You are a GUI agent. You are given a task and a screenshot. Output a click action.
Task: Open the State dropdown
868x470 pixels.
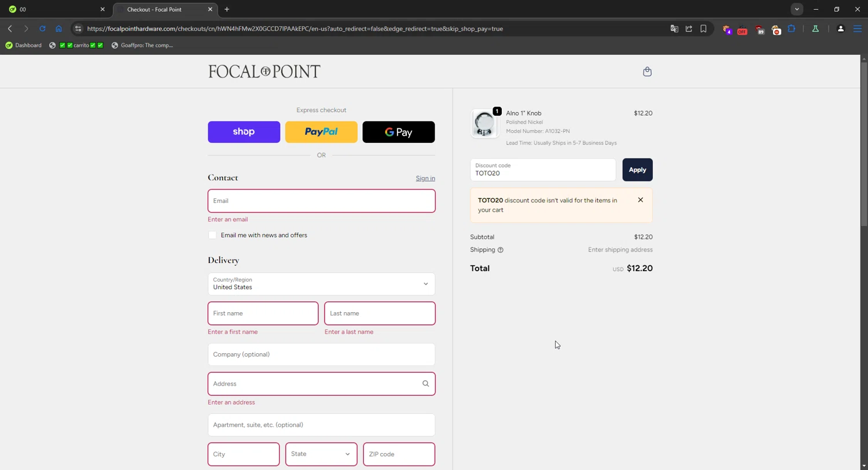point(321,454)
